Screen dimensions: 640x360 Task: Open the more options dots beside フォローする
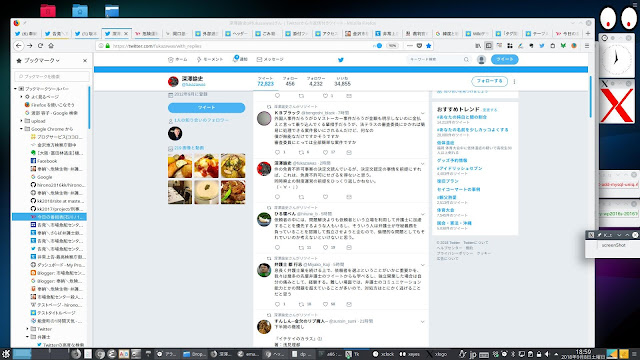[514, 82]
